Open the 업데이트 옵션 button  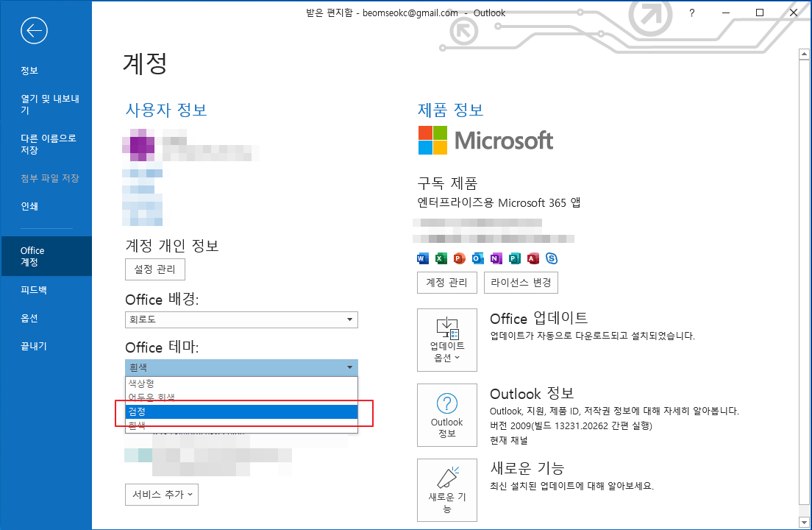pyautogui.click(x=447, y=340)
